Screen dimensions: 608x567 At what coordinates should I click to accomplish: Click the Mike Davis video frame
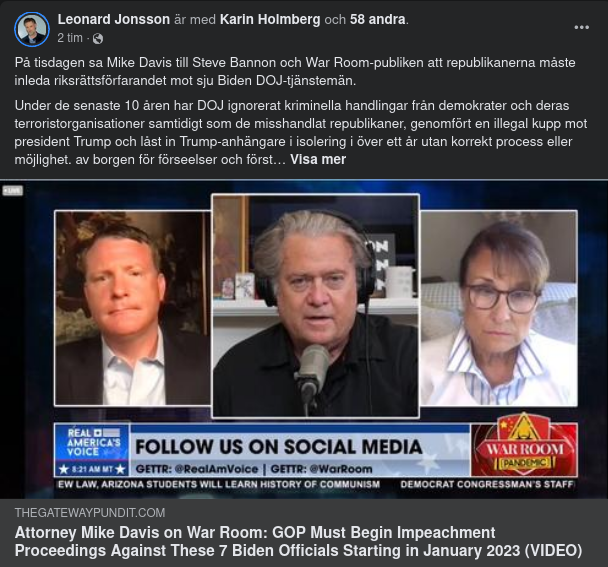(x=133, y=308)
